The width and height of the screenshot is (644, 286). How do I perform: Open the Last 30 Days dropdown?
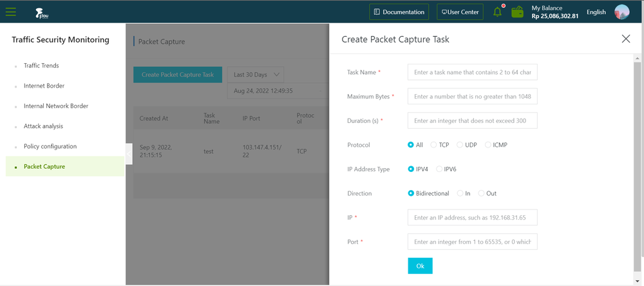pyautogui.click(x=256, y=75)
